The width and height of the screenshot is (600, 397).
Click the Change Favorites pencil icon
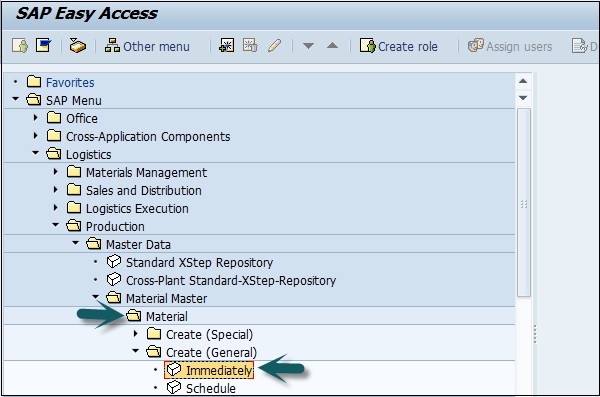pos(274,46)
